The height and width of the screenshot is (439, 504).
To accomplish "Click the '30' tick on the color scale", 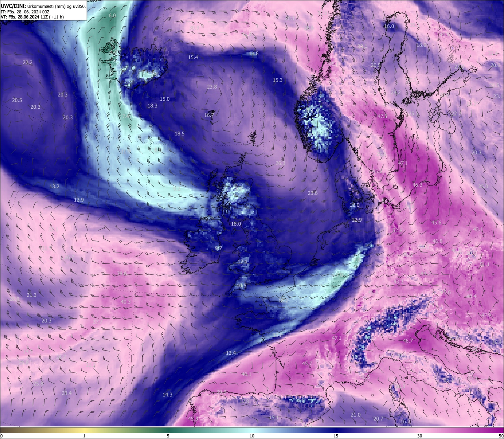I will click(x=420, y=436).
